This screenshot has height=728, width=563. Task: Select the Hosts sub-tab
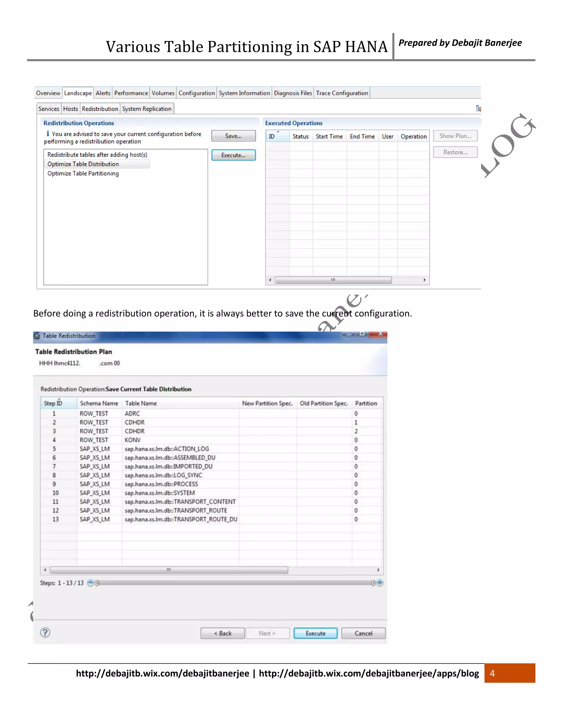tap(70, 109)
